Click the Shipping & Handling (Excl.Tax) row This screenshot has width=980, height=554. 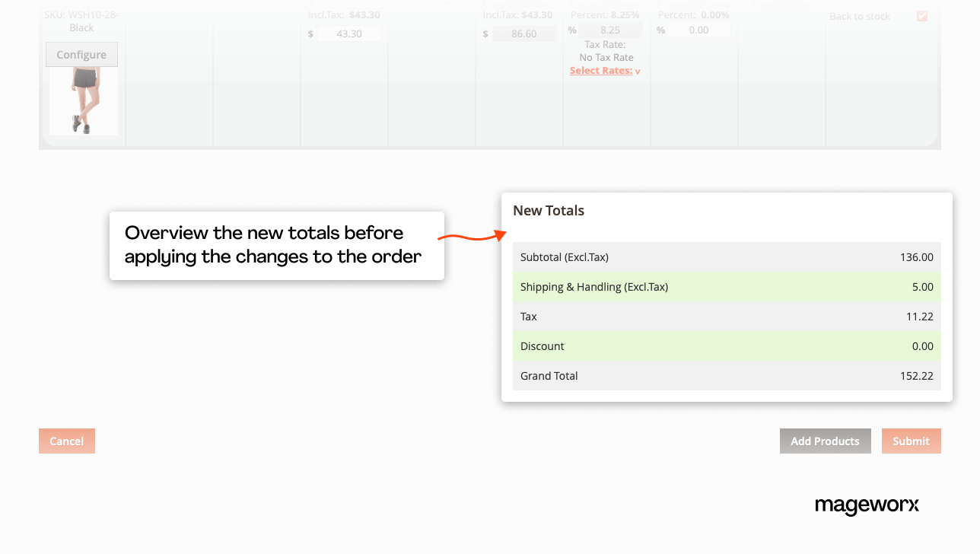click(x=727, y=287)
